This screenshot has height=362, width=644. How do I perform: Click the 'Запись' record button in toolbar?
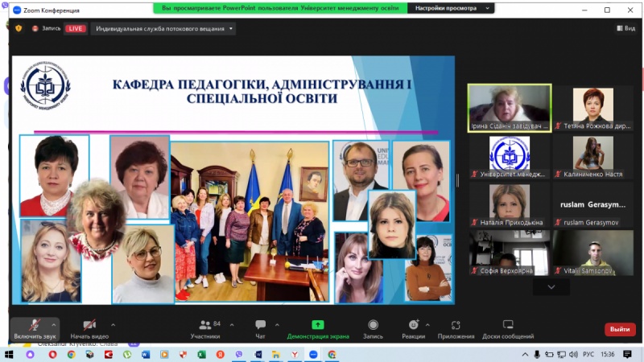[373, 329]
